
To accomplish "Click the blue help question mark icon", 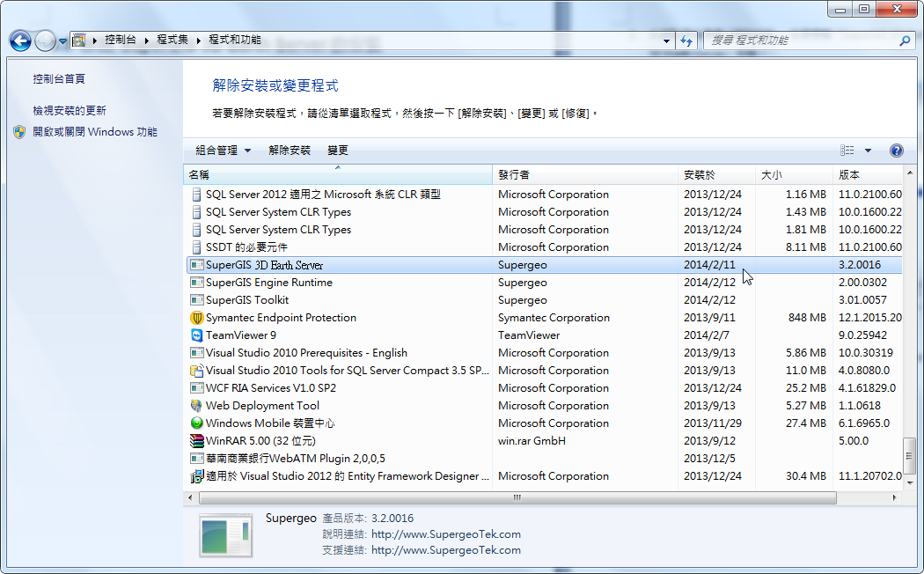I will pos(897,151).
